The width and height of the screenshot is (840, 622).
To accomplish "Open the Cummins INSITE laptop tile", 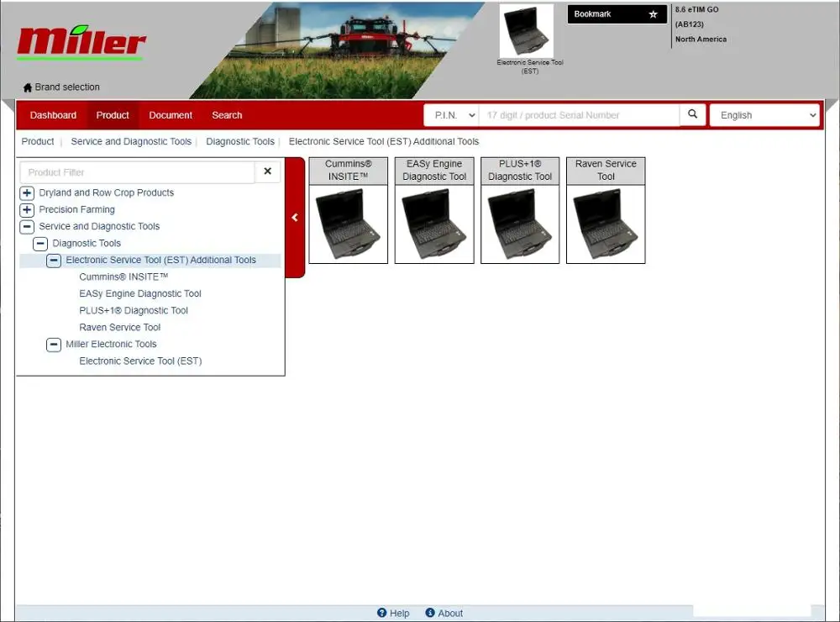I will tap(349, 224).
